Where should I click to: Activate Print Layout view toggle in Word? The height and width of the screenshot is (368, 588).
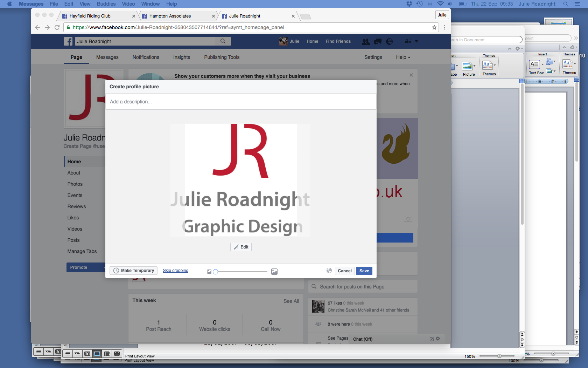97,354
